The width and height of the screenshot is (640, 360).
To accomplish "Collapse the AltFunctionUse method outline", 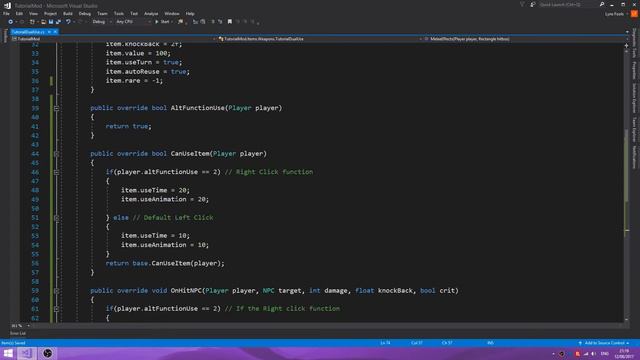I will (56, 108).
